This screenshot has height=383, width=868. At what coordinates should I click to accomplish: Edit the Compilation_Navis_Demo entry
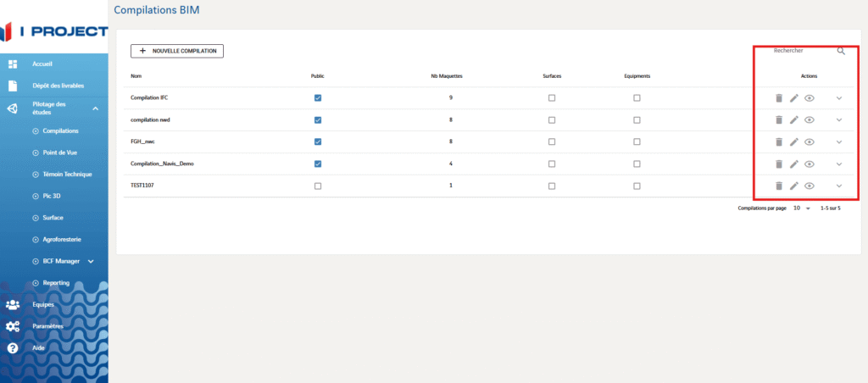(x=794, y=164)
